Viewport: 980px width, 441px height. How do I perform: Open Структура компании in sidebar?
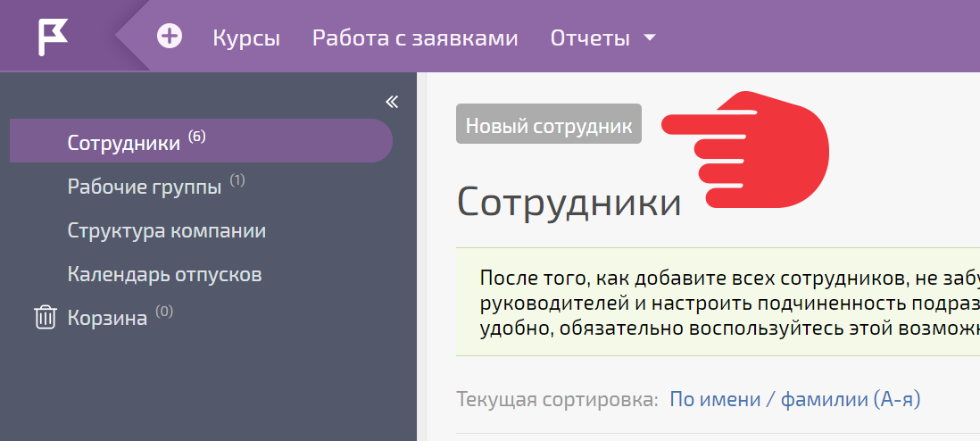[167, 230]
